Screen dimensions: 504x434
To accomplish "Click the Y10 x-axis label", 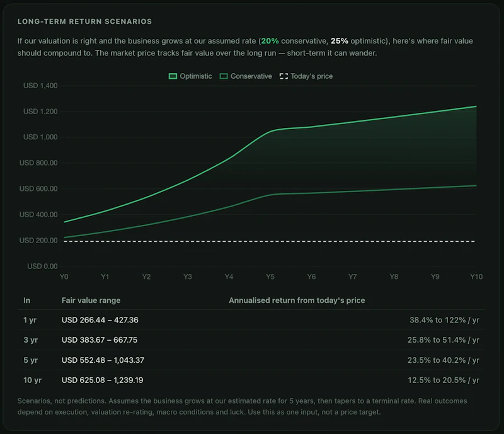I will 476,277.
